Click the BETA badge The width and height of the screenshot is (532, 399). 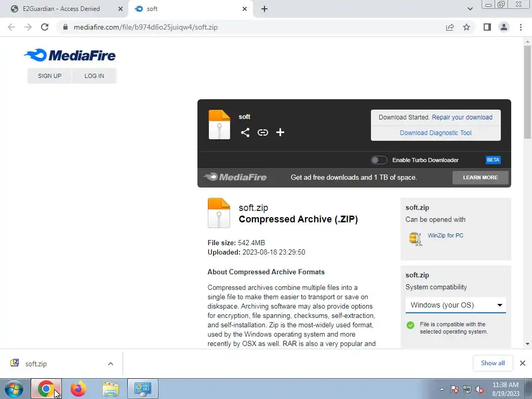pyautogui.click(x=493, y=160)
